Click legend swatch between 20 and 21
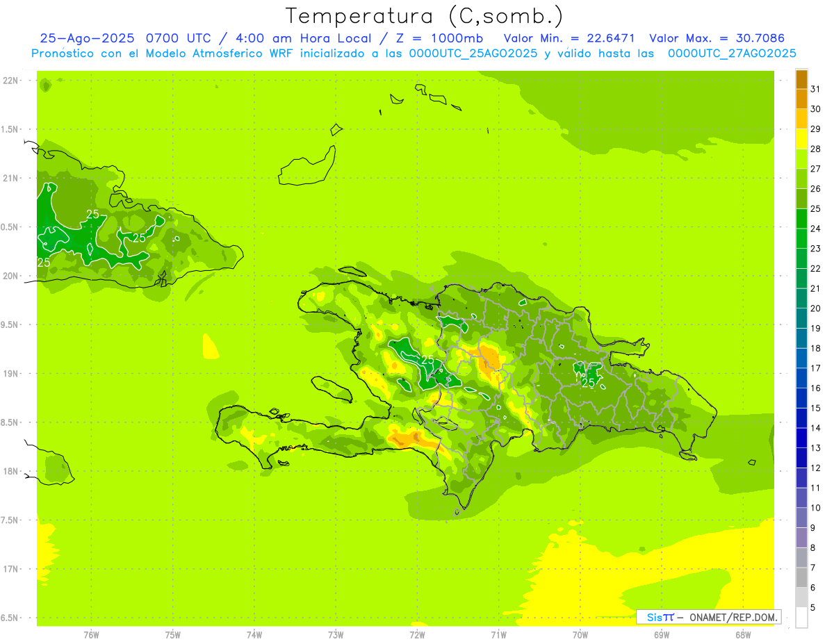This screenshot has height=644, width=834. pos(801,298)
